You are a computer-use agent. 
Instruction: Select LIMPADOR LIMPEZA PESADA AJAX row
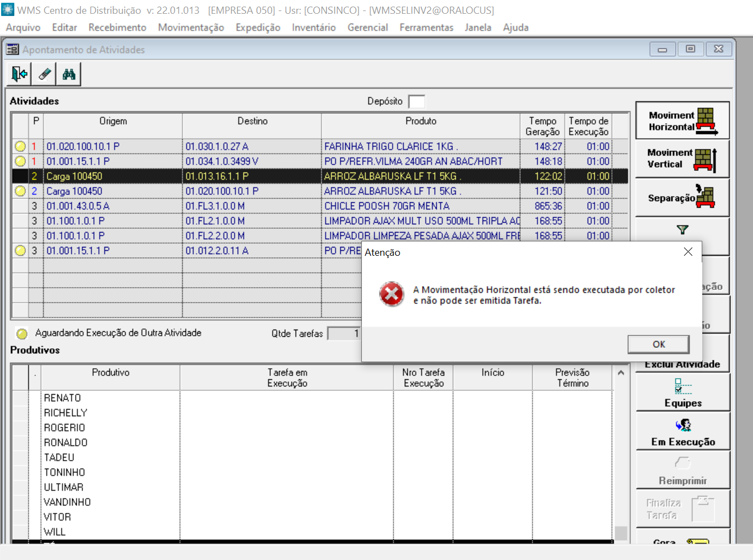pos(320,235)
